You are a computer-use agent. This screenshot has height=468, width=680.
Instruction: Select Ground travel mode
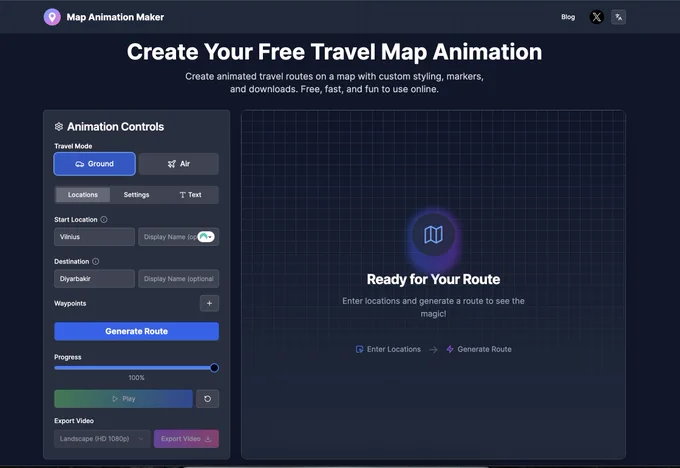click(95, 164)
